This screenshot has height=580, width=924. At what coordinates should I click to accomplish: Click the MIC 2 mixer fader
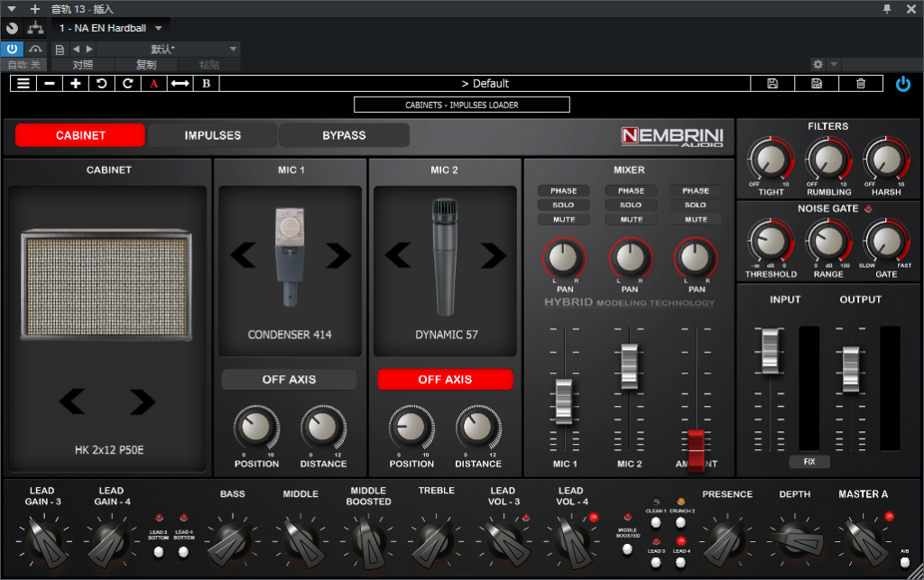pos(629,366)
